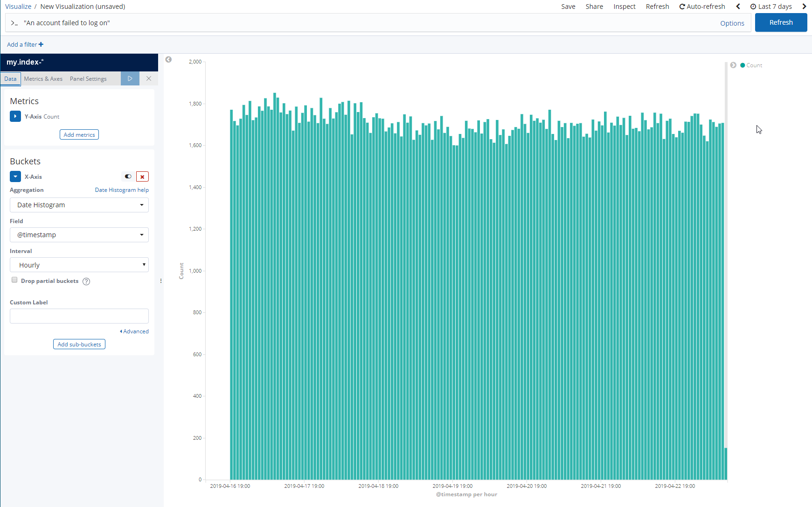This screenshot has height=507, width=812.
Task: Switch to the Panel Settings tab
Action: point(88,78)
